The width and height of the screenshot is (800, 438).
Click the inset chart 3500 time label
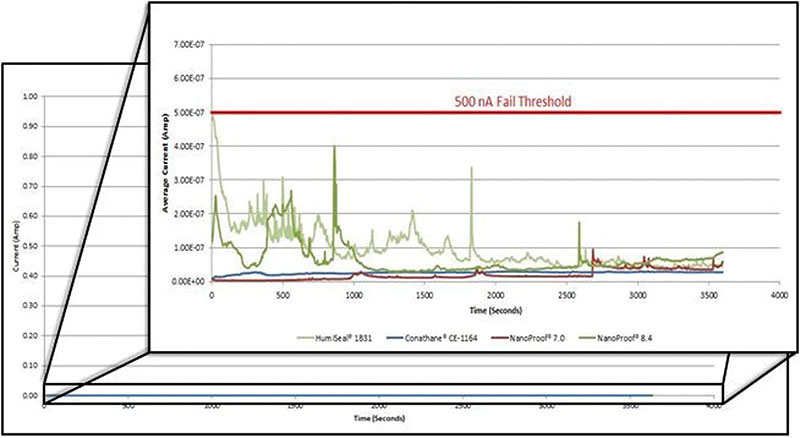(x=708, y=295)
